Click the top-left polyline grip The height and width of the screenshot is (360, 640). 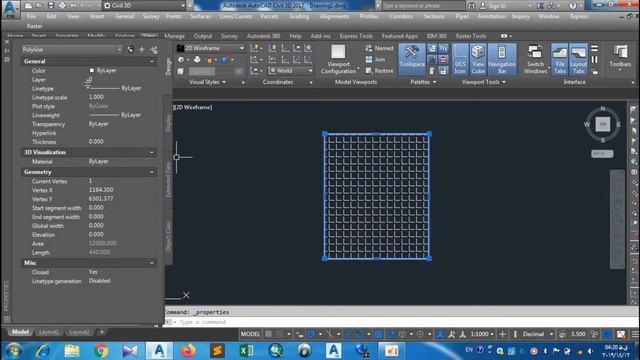[x=324, y=134]
